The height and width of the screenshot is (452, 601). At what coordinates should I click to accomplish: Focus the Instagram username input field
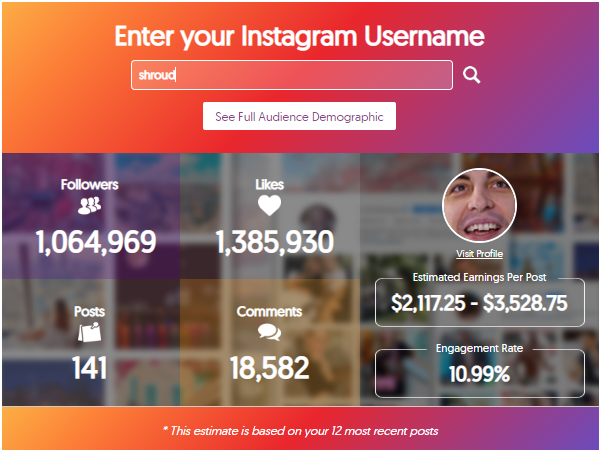(x=292, y=75)
